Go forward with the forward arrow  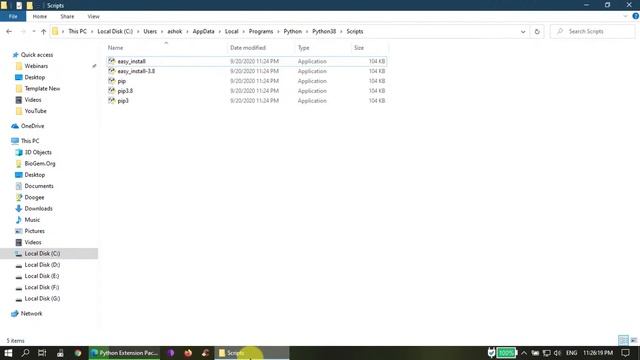[23, 31]
